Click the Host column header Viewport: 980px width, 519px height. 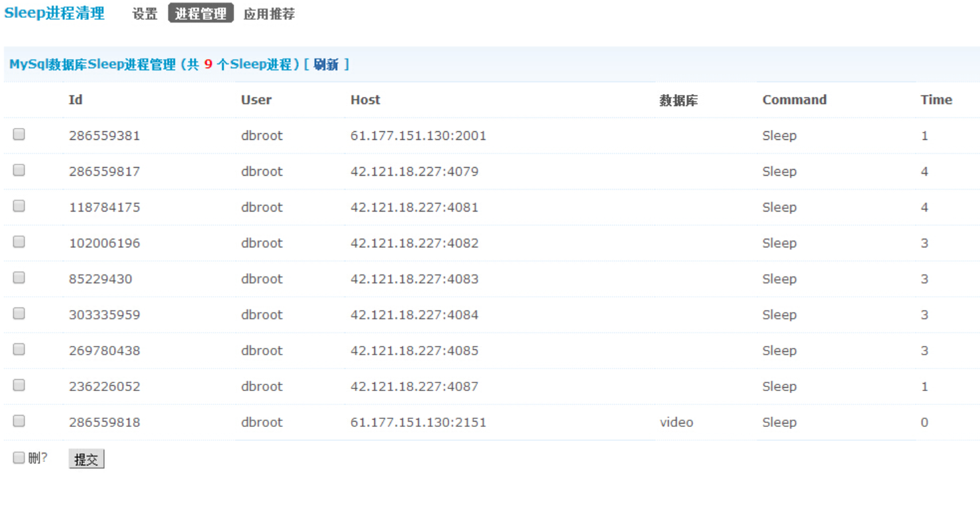[x=365, y=100]
